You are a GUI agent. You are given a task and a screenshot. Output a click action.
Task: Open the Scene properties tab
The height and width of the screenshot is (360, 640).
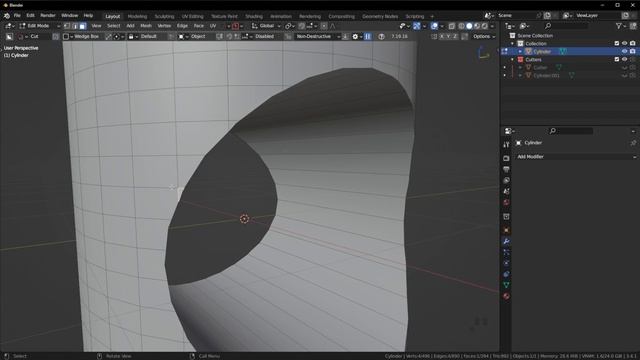[x=506, y=191]
